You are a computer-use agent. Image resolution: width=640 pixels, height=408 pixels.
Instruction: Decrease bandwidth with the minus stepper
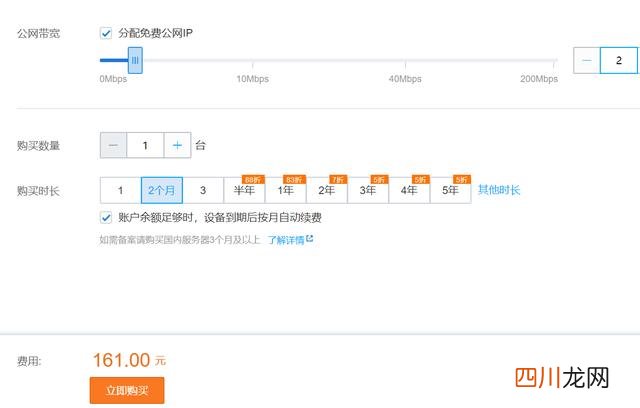tap(587, 60)
